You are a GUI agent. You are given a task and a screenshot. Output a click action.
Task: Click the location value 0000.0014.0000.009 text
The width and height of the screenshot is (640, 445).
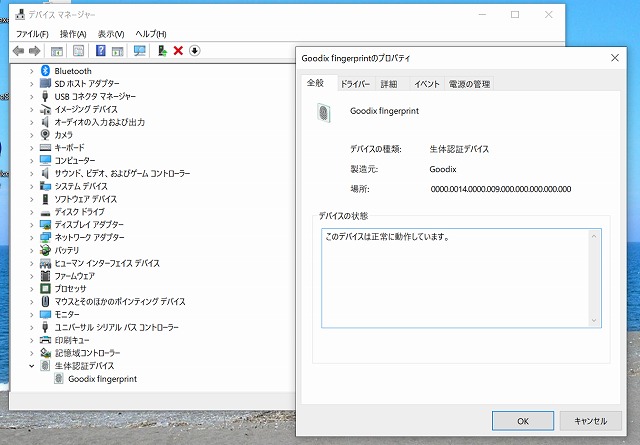tap(500, 189)
